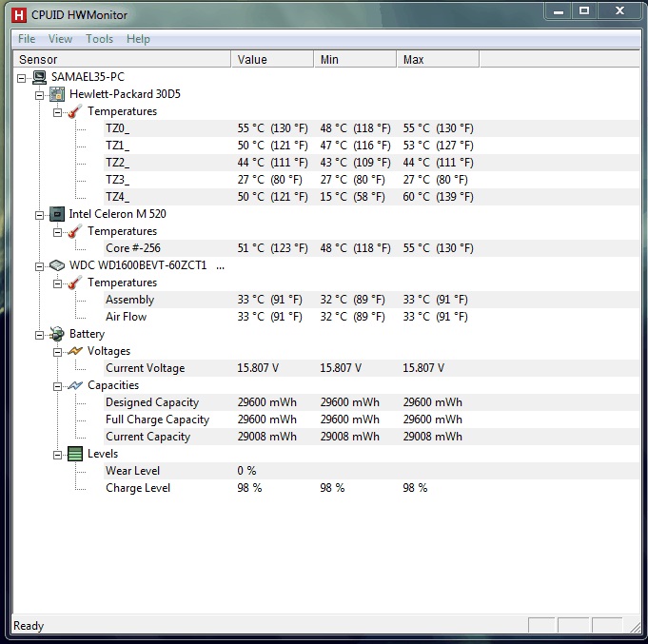Screen dimensions: 648x644
Task: Select the Wear Level row
Action: [371, 471]
